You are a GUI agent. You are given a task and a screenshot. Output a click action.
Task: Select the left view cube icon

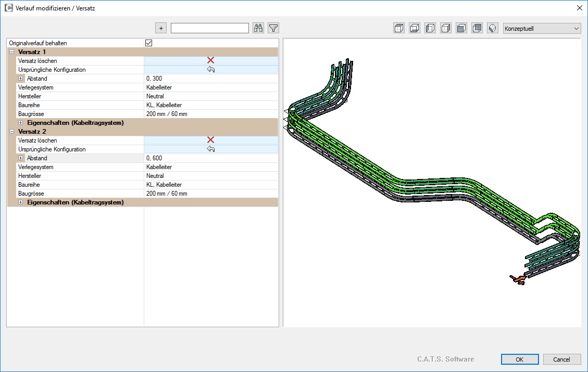[430, 28]
